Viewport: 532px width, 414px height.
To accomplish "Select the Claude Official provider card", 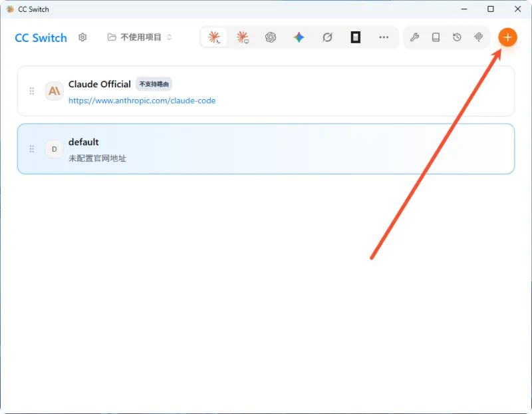I will [x=266, y=91].
